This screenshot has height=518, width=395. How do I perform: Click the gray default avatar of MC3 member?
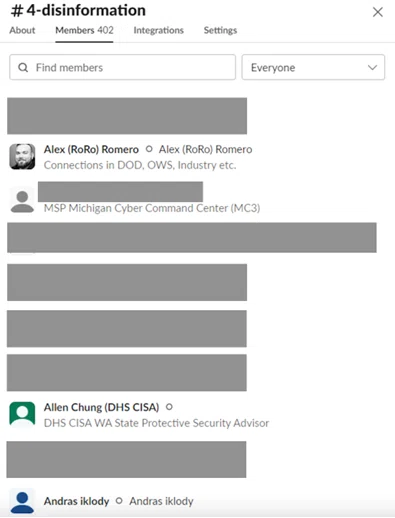point(22,201)
